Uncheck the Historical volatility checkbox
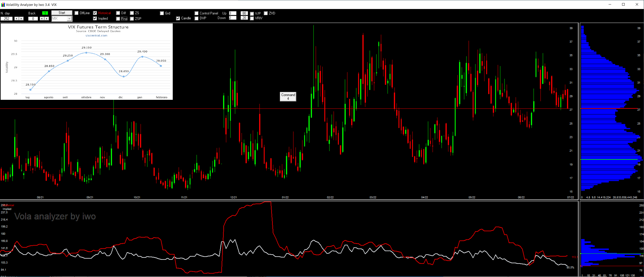The image size is (644, 277). [95, 13]
